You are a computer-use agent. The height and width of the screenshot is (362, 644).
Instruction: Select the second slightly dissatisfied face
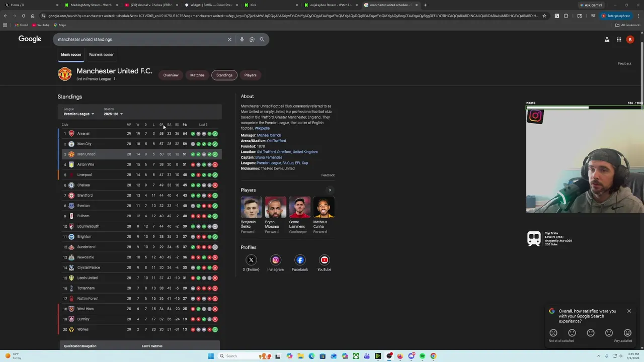pyautogui.click(x=572, y=333)
